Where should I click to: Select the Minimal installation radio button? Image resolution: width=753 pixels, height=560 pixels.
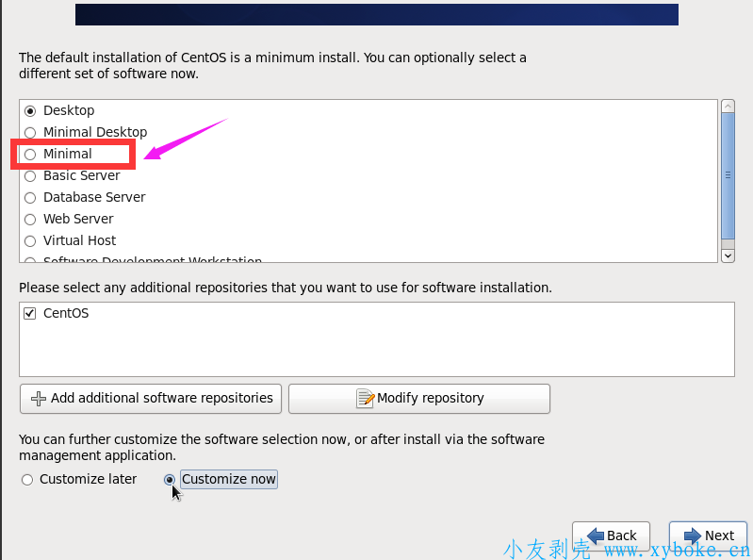coord(30,154)
